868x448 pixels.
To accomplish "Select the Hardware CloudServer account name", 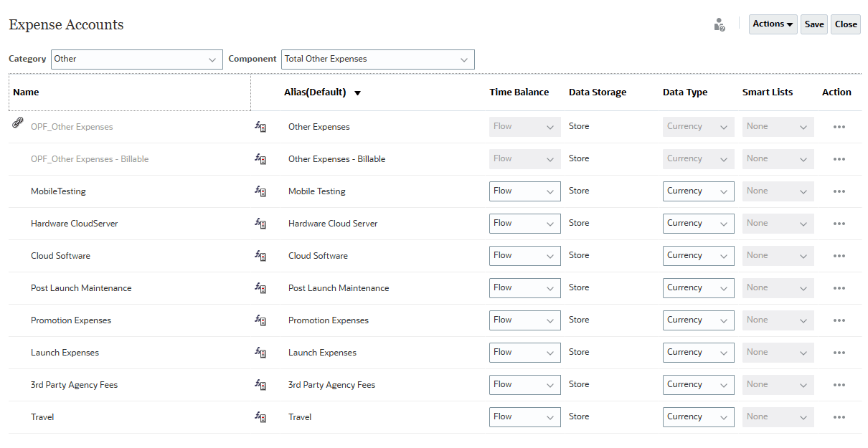I will (74, 224).
